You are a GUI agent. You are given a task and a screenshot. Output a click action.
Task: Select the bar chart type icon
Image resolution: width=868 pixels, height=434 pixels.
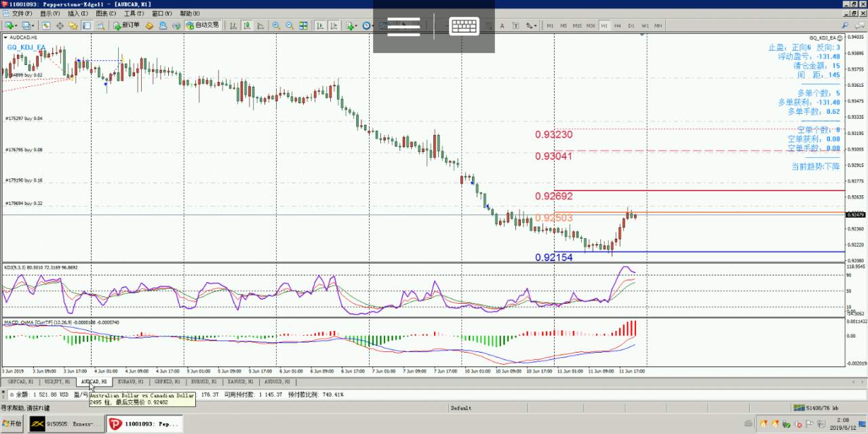(x=233, y=26)
